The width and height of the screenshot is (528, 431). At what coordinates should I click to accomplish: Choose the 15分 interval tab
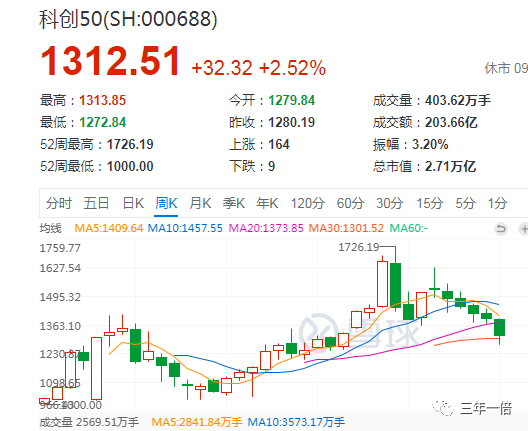point(430,203)
